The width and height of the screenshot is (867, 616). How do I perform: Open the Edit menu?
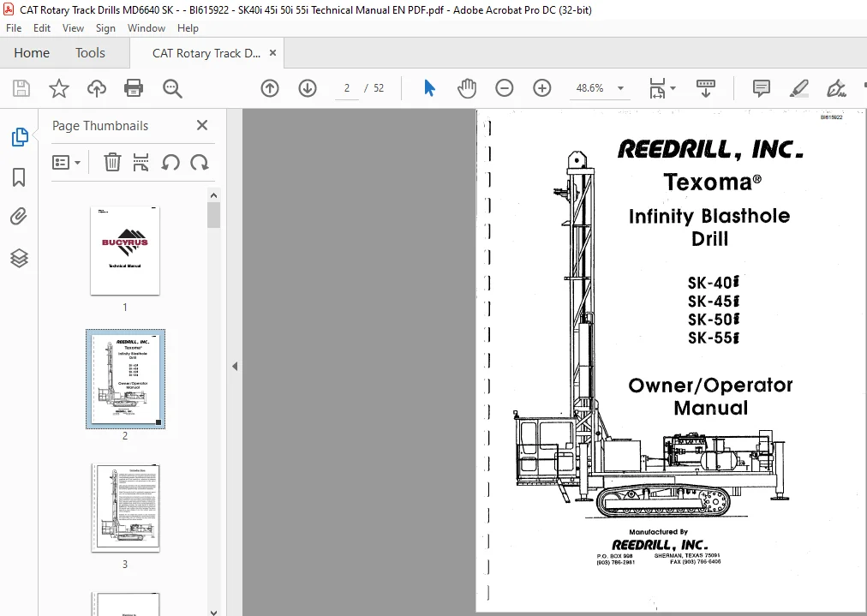coord(41,28)
